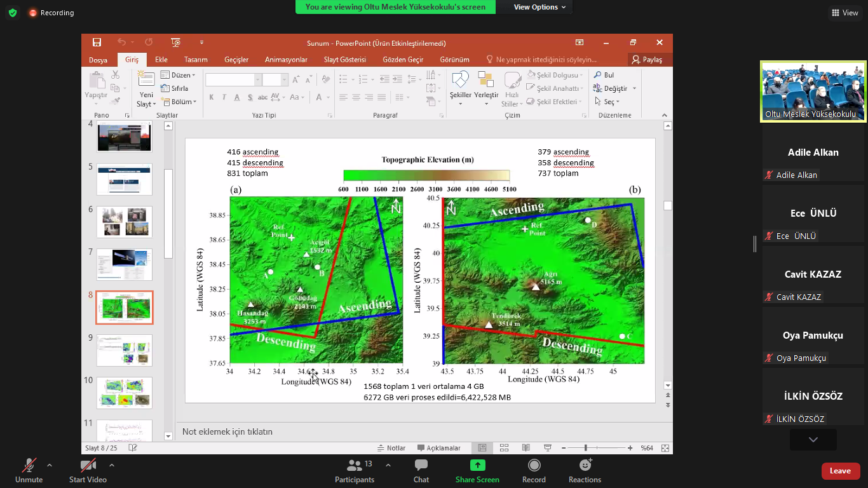Toggle the Notlar notes pane
Screen dimensions: 868x488
(x=391, y=448)
